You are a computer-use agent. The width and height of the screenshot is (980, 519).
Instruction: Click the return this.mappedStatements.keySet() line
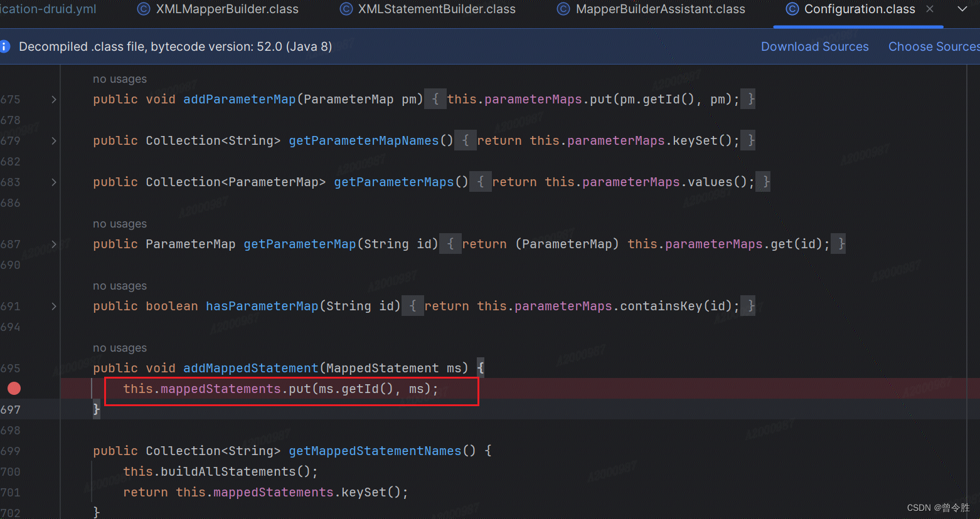point(265,492)
